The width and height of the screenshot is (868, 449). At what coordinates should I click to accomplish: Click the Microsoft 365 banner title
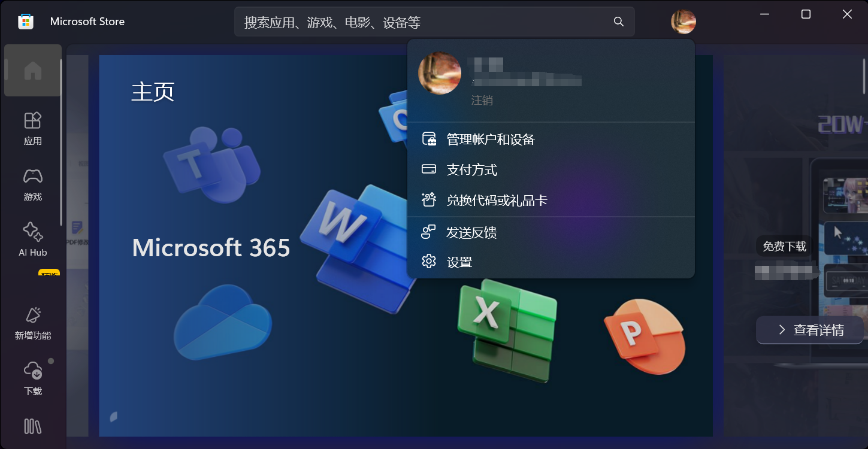pyautogui.click(x=211, y=248)
